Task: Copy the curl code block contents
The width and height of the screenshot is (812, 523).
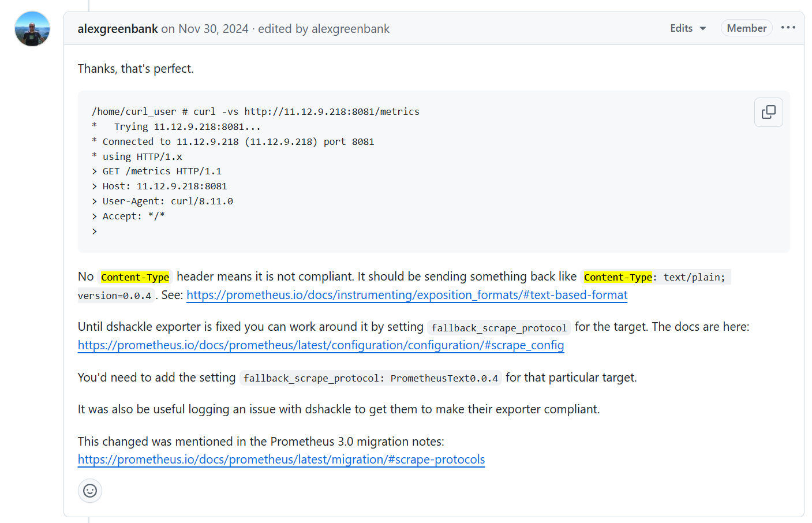Action: point(768,112)
